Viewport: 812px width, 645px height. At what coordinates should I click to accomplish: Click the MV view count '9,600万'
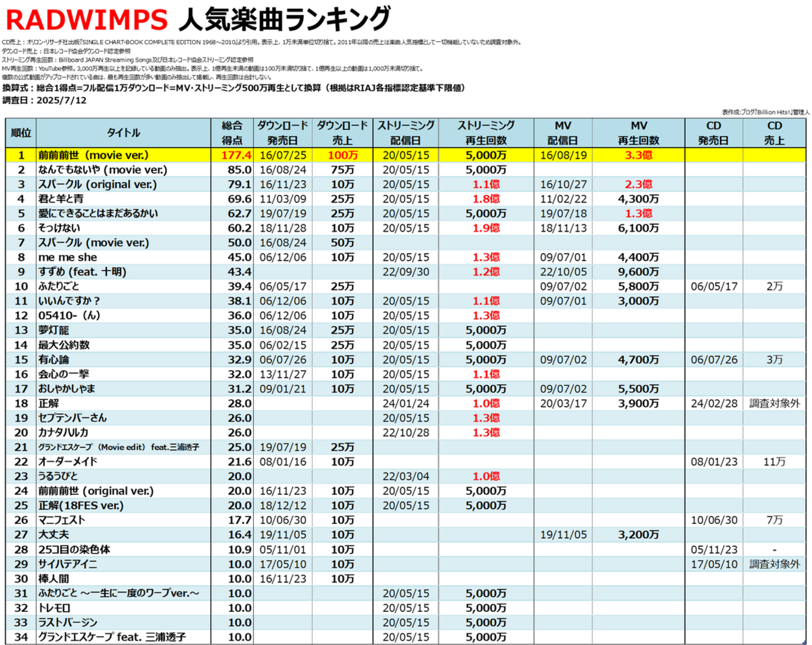[x=638, y=272]
